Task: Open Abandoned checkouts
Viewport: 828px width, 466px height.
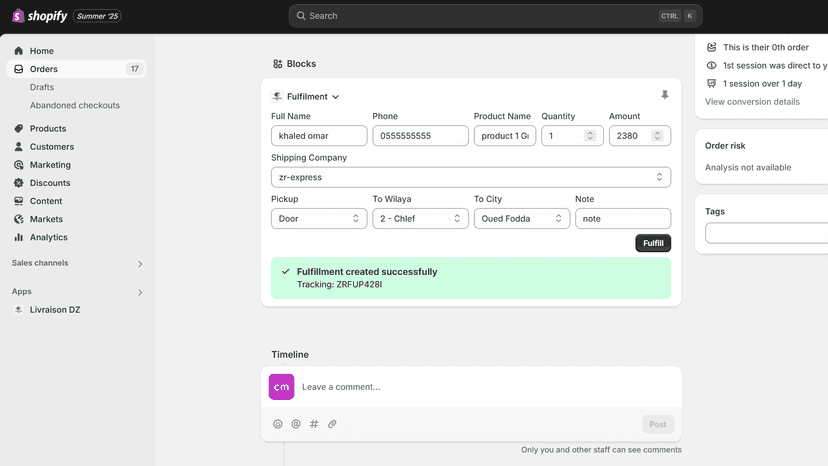Action: tap(74, 105)
